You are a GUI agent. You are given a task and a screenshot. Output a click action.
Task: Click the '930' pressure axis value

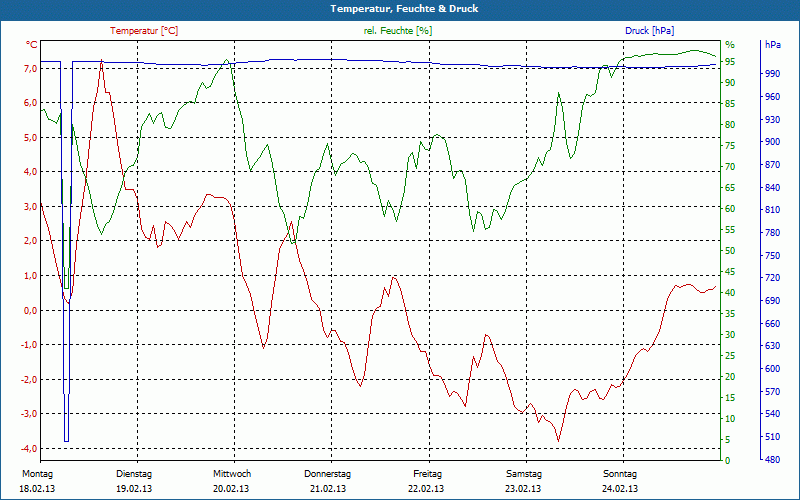[x=772, y=119]
